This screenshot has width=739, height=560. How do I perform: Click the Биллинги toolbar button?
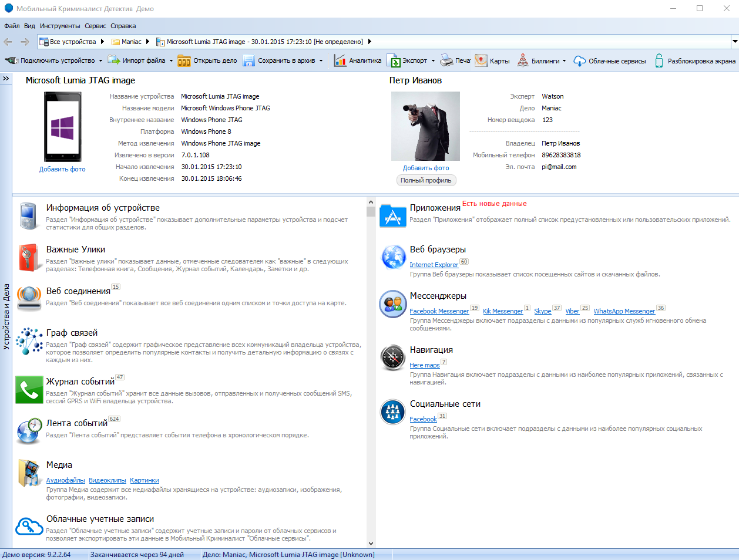(x=538, y=60)
